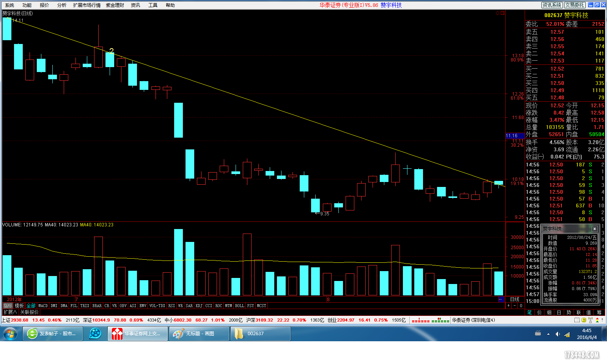The image size is (607, 364).
Task: Show hidden tray icons arrow
Action: point(548,334)
